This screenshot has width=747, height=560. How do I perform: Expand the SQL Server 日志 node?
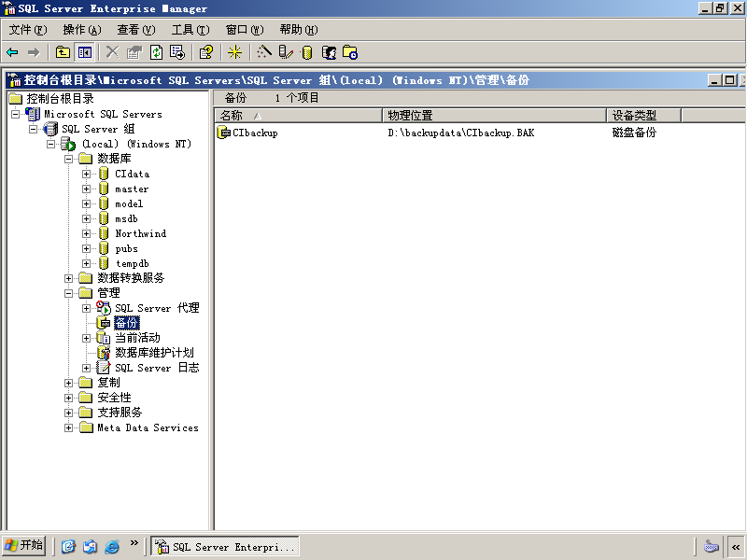tap(86, 368)
